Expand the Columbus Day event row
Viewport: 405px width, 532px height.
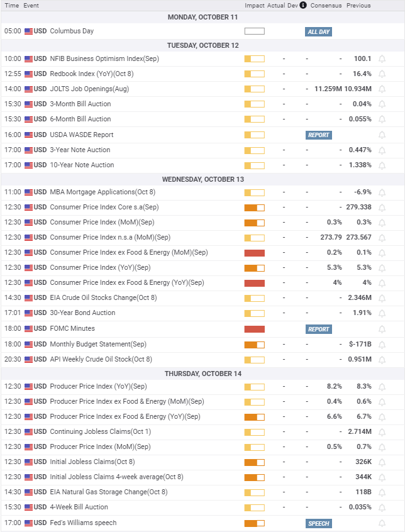(x=203, y=31)
